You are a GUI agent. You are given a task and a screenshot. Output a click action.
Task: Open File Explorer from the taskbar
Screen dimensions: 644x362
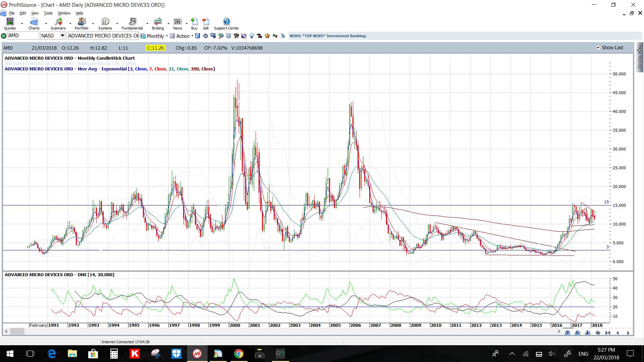[x=72, y=354]
